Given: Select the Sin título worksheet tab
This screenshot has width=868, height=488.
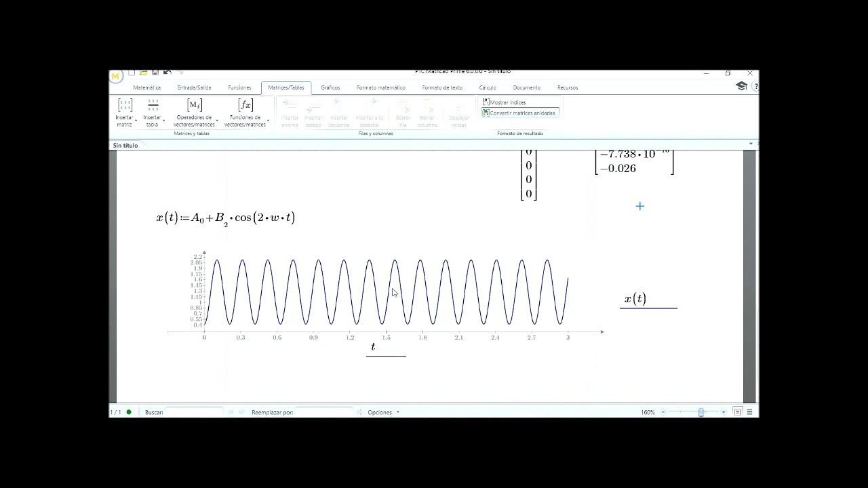Looking at the screenshot, I should pos(125,145).
